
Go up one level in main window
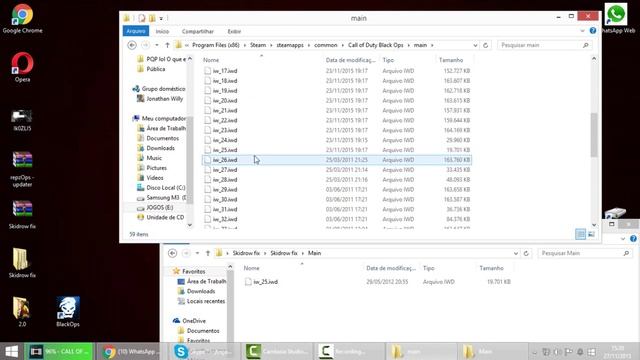click(x=167, y=45)
